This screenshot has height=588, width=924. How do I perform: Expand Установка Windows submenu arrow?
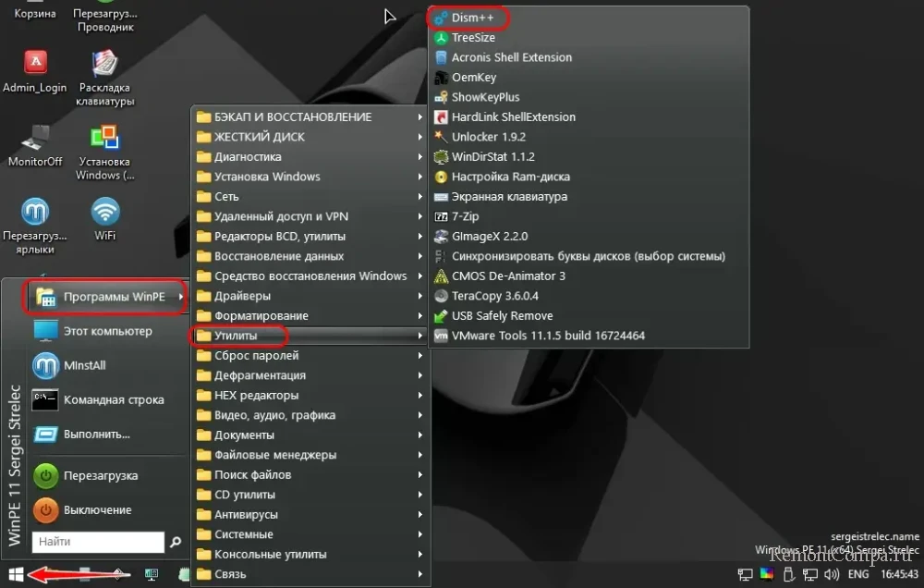(x=420, y=177)
